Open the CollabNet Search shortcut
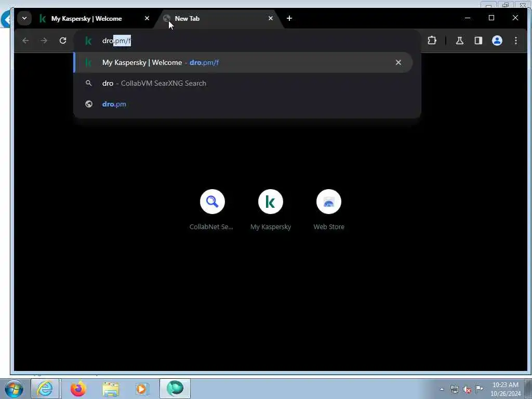 [212, 210]
